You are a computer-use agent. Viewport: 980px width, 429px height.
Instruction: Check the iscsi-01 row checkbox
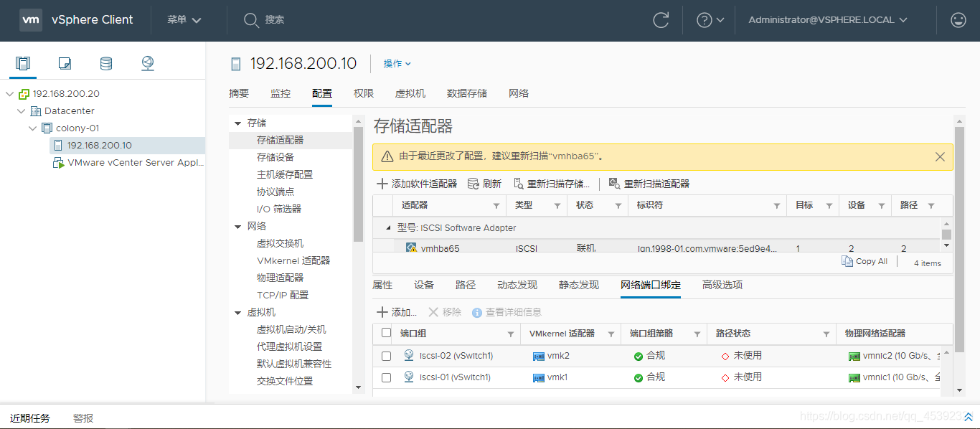[x=387, y=377]
